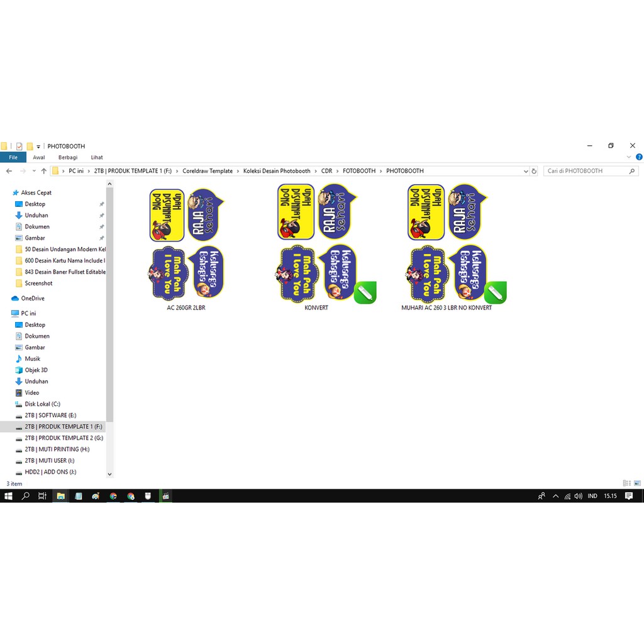Switch to the Berbagi tab
This screenshot has width=644, height=644.
68,157
